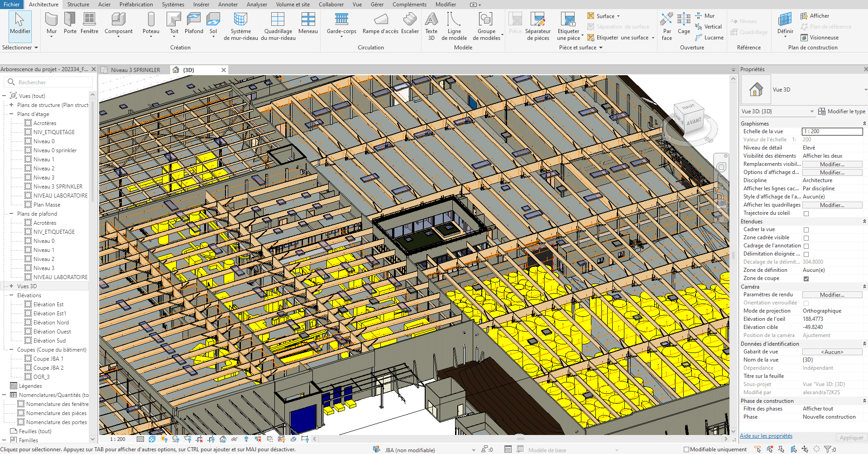868x454 pixels.
Task: Select the Porte (door) tool
Action: click(x=70, y=24)
